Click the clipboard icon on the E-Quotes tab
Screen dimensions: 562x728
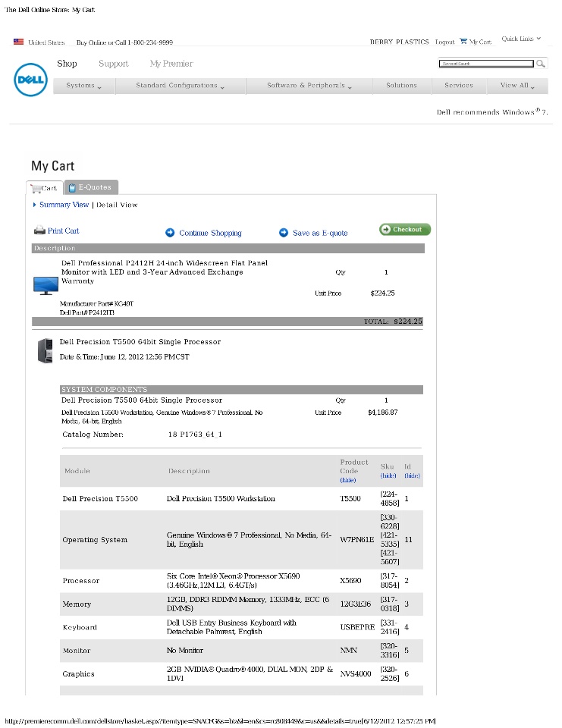[x=72, y=187]
